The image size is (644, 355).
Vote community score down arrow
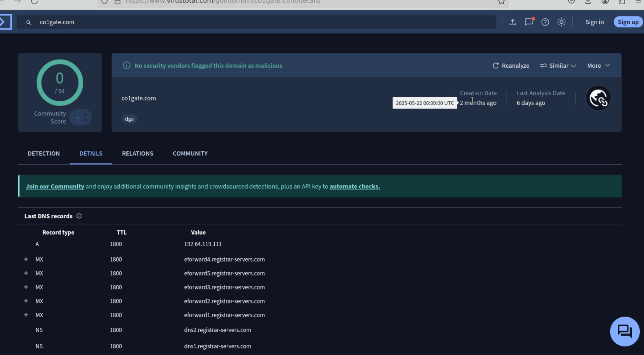click(85, 121)
